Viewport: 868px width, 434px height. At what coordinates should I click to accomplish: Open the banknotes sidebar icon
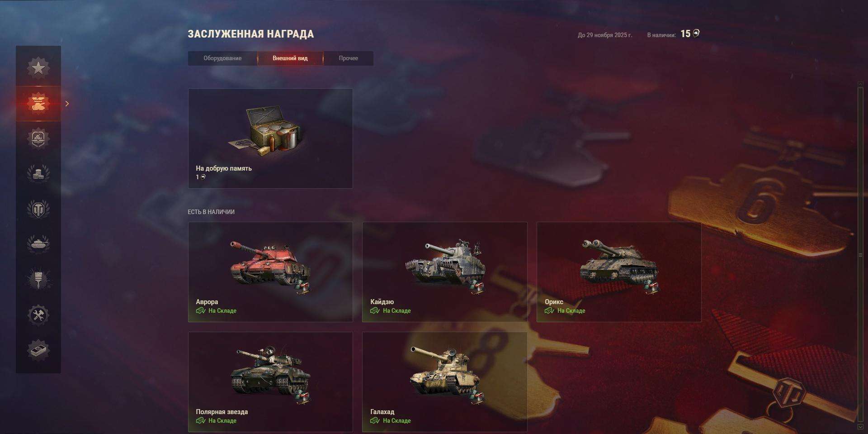tap(38, 350)
